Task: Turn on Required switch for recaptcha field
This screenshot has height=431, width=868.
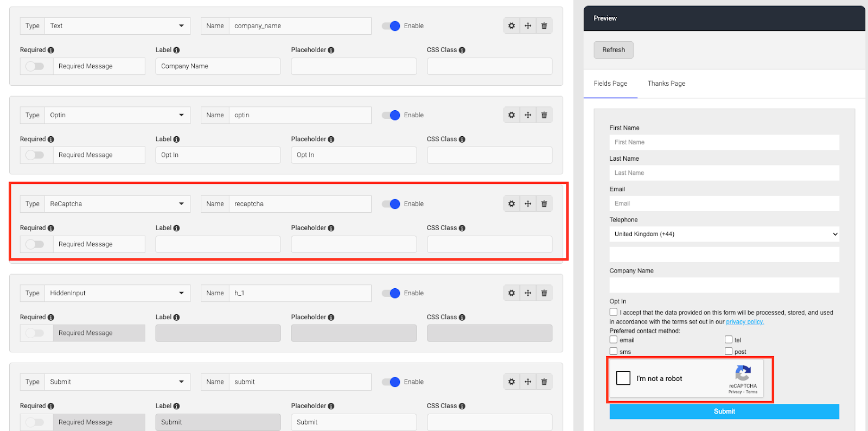Action: (35, 244)
